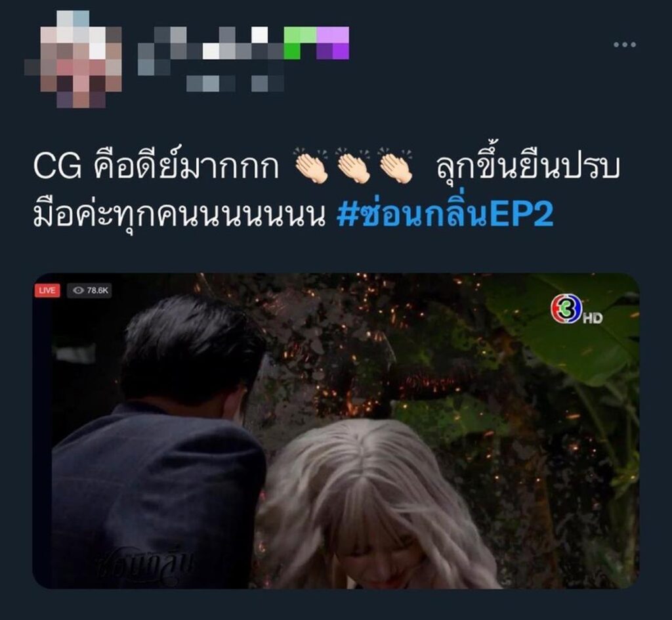672x620 pixels.
Task: Click the Channel 3 logo on video
Action: point(565,309)
